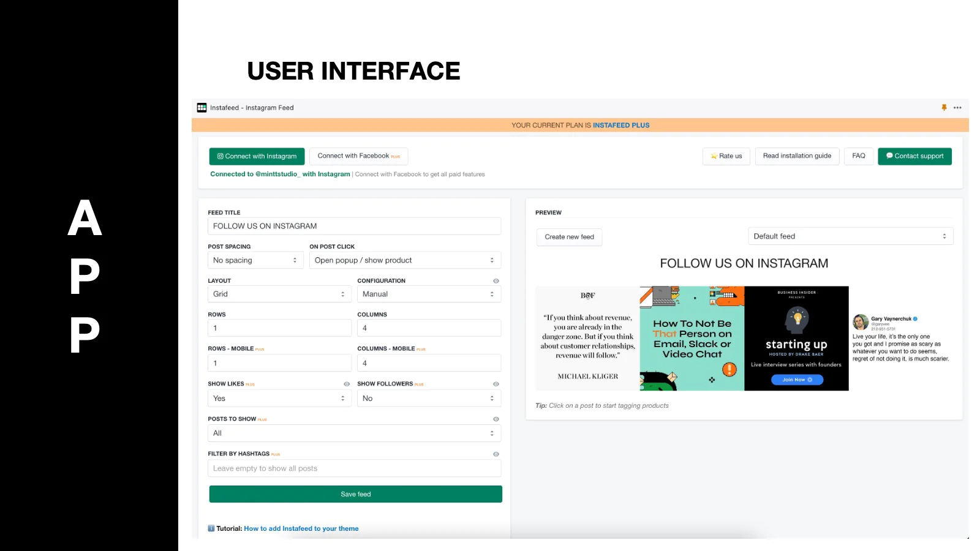Click the Rows - Mobile input field
The height and width of the screenshot is (551, 980).
tap(279, 363)
